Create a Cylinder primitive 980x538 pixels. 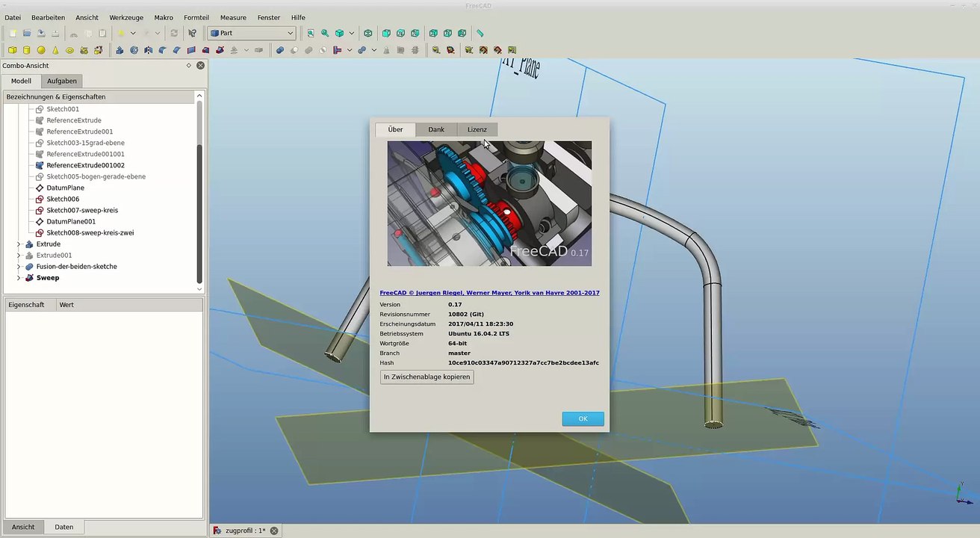(27, 50)
